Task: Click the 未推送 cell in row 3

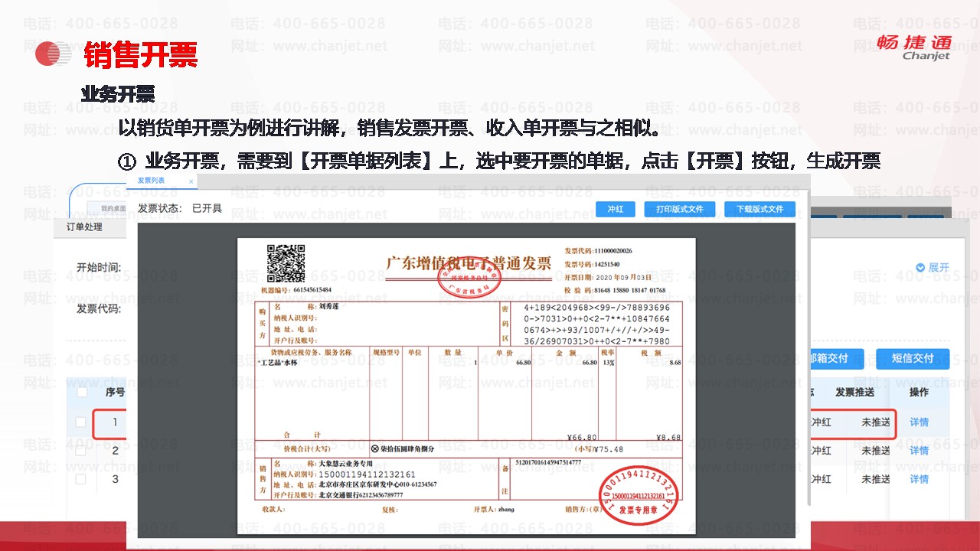Action: [876, 479]
